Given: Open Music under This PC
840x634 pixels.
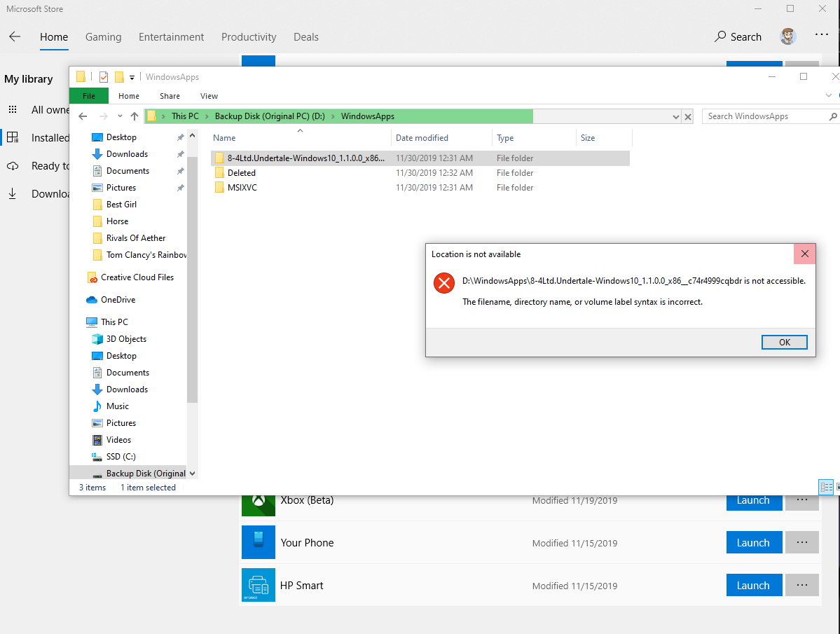Looking at the screenshot, I should click(x=117, y=406).
